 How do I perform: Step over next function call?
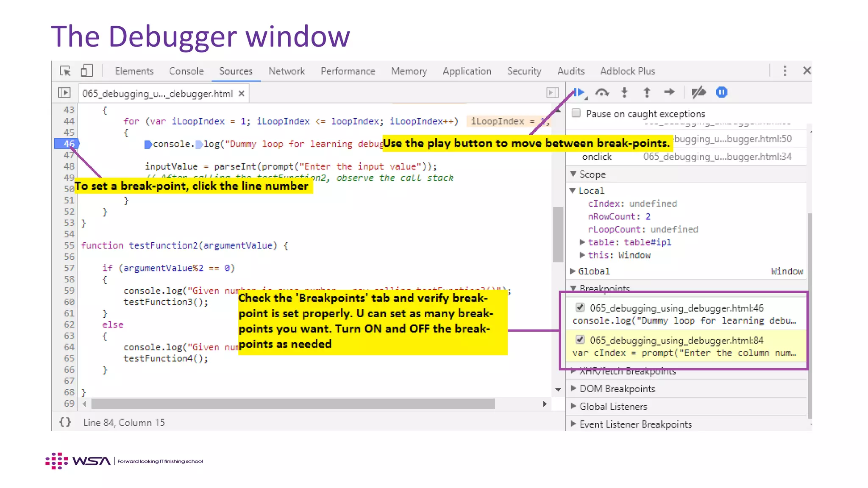pos(602,92)
